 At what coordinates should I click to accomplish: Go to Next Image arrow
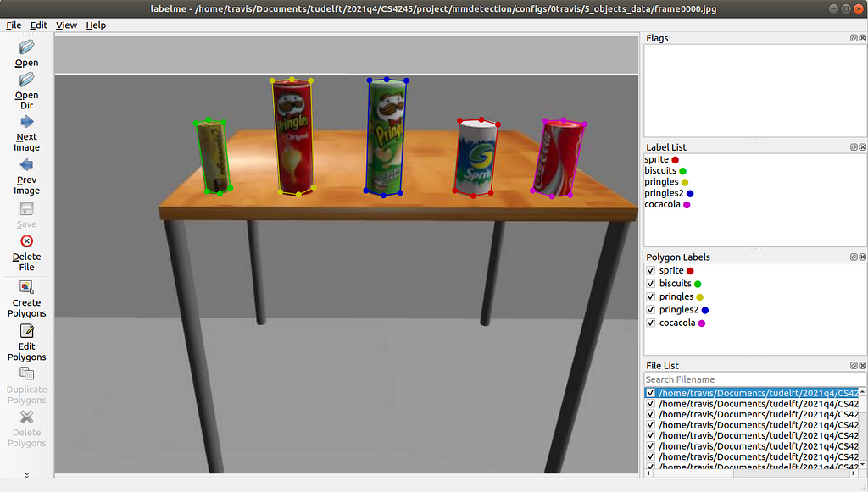(26, 122)
